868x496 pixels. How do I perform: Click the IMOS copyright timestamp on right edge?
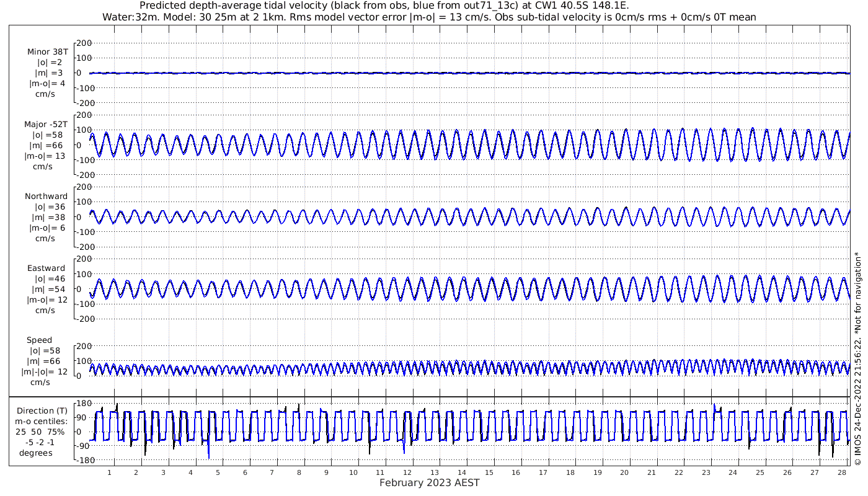pos(858,358)
